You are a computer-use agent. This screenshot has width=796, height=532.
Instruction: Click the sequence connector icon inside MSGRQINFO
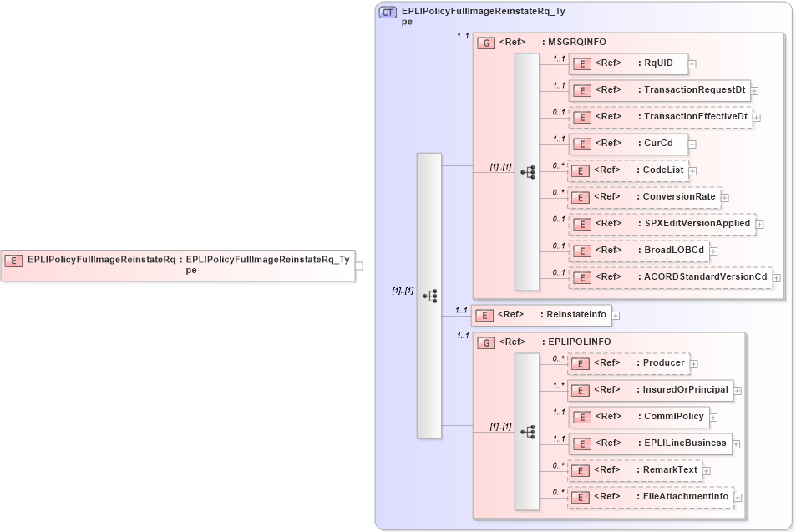point(527,170)
